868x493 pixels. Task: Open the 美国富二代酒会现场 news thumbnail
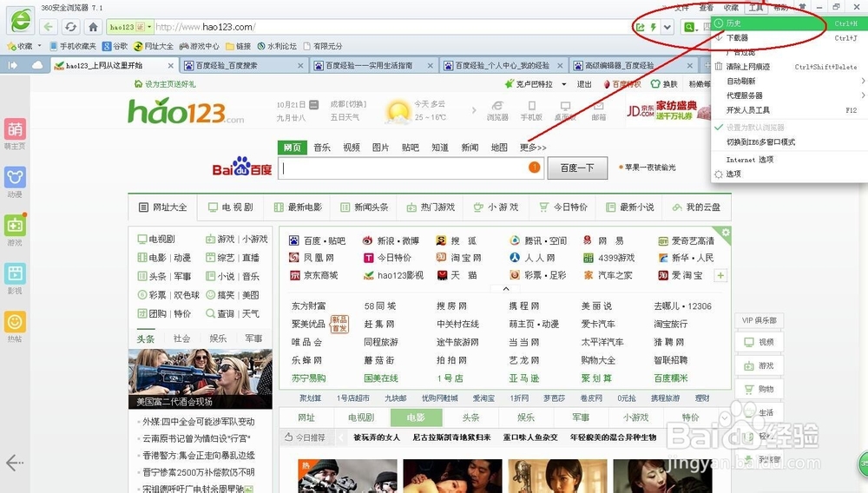pos(200,379)
